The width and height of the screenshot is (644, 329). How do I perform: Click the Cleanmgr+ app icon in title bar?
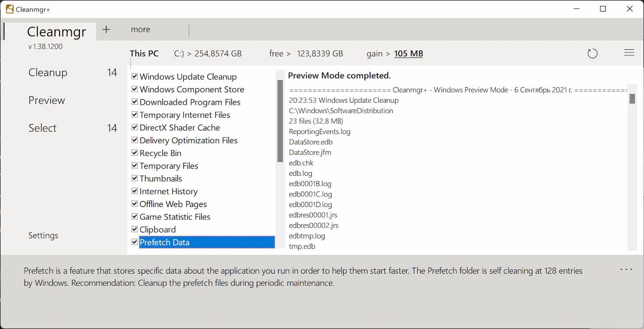[x=9, y=9]
